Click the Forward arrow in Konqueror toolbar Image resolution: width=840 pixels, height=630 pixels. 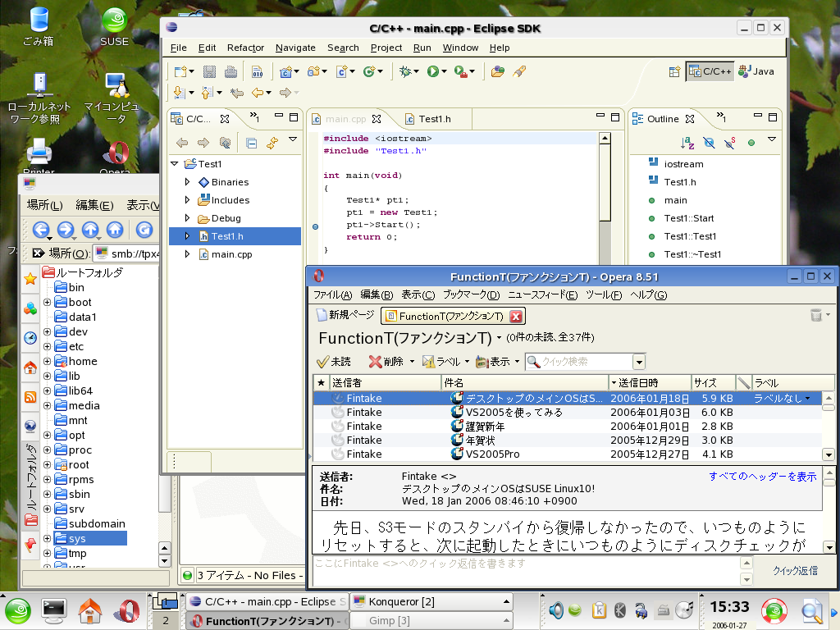pyautogui.click(x=66, y=230)
